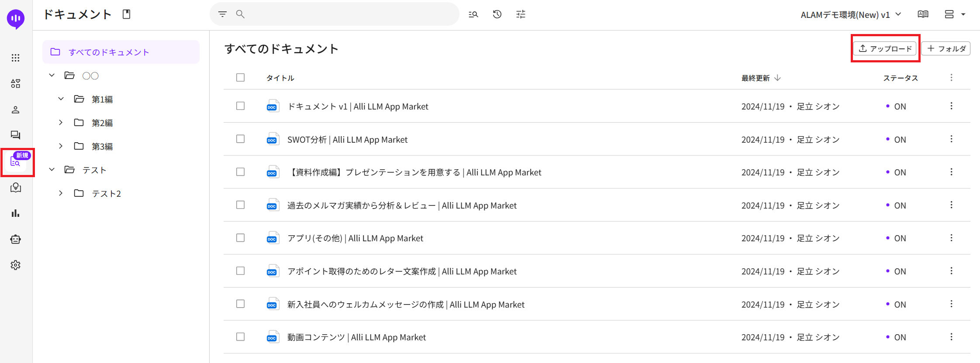Screen dimensions: 980x363
Task: Click the アップロード button
Action: [x=885, y=48]
